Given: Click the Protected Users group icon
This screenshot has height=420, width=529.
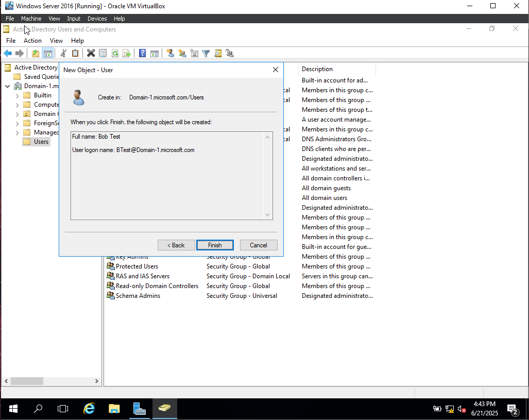Looking at the screenshot, I should click(111, 266).
